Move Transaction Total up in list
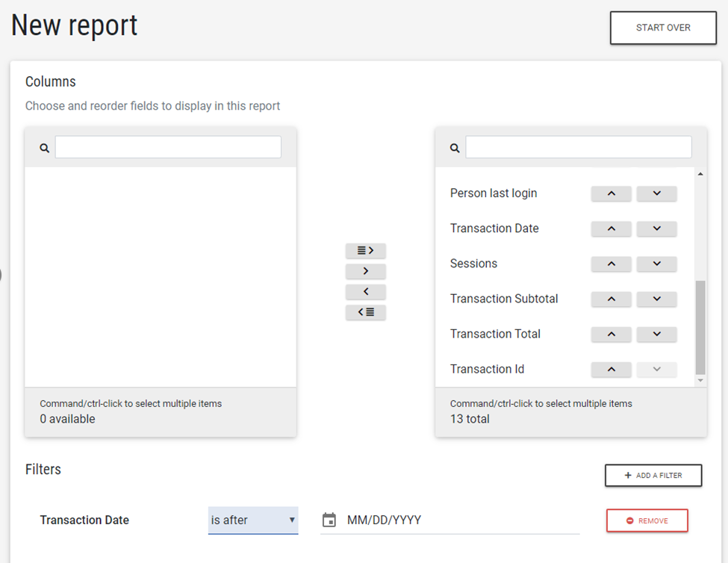728x563 pixels. click(611, 334)
